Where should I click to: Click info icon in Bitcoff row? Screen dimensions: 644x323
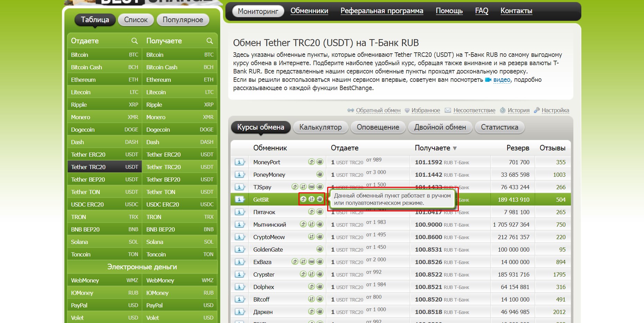click(240, 299)
